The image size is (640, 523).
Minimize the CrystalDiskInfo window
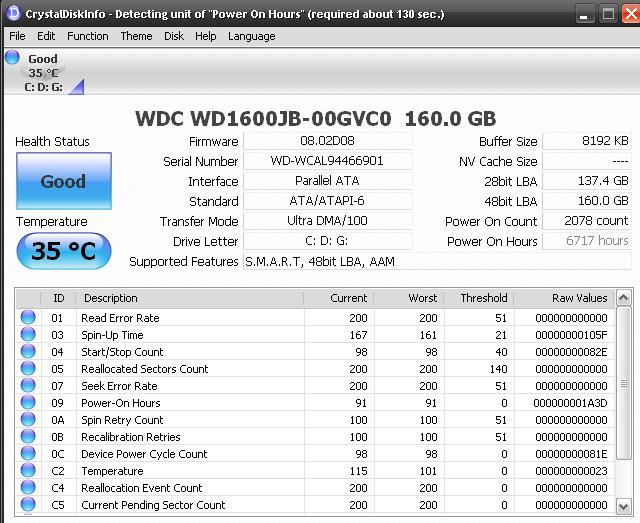pyautogui.click(x=584, y=15)
